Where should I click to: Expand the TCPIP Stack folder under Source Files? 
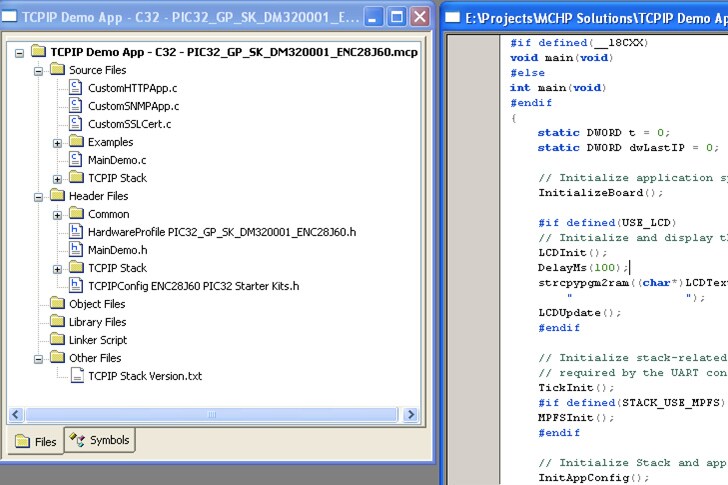[57, 179]
